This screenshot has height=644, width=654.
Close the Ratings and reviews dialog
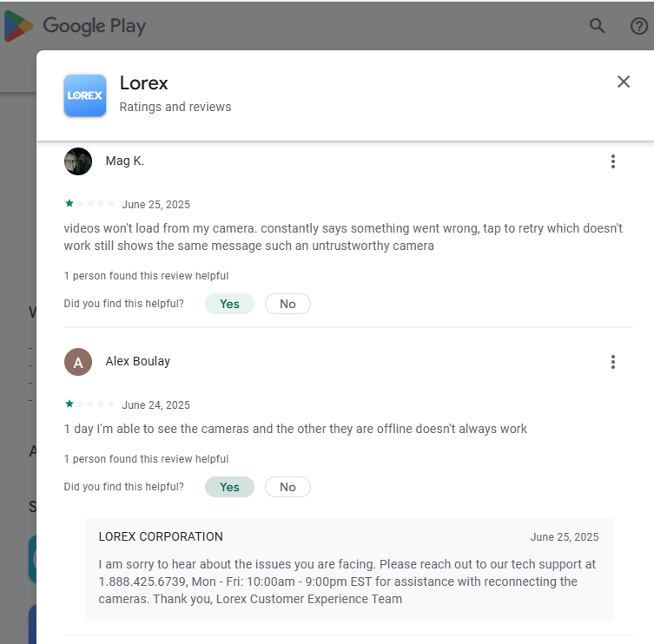click(623, 82)
